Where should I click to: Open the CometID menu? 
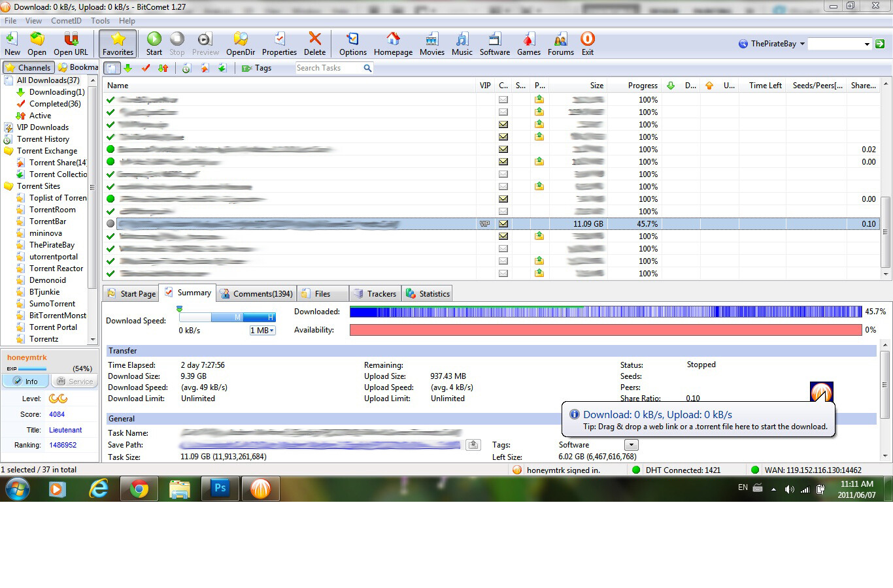pos(66,21)
